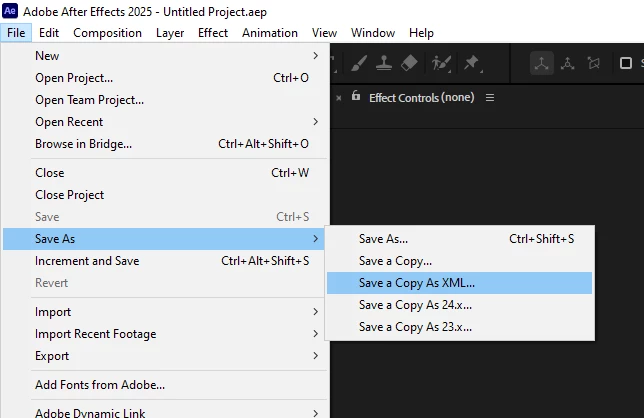Image resolution: width=644 pixels, height=418 pixels.
Task: Enable Local Axis mode icon
Action: (541, 63)
